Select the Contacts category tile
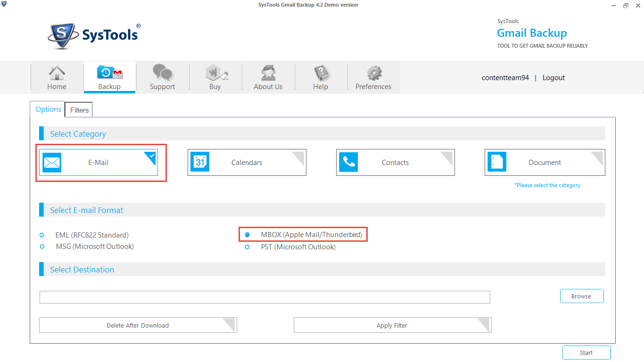 point(396,163)
